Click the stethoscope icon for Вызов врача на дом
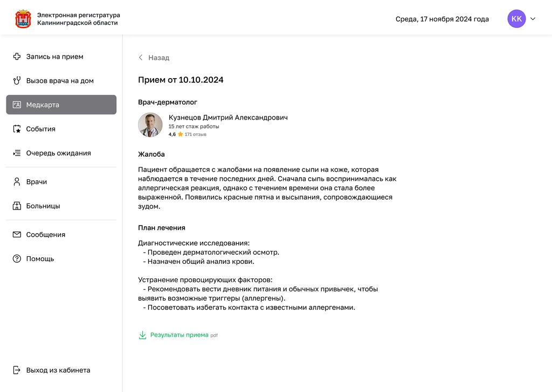Screen dimensions: 552x392 [17, 81]
